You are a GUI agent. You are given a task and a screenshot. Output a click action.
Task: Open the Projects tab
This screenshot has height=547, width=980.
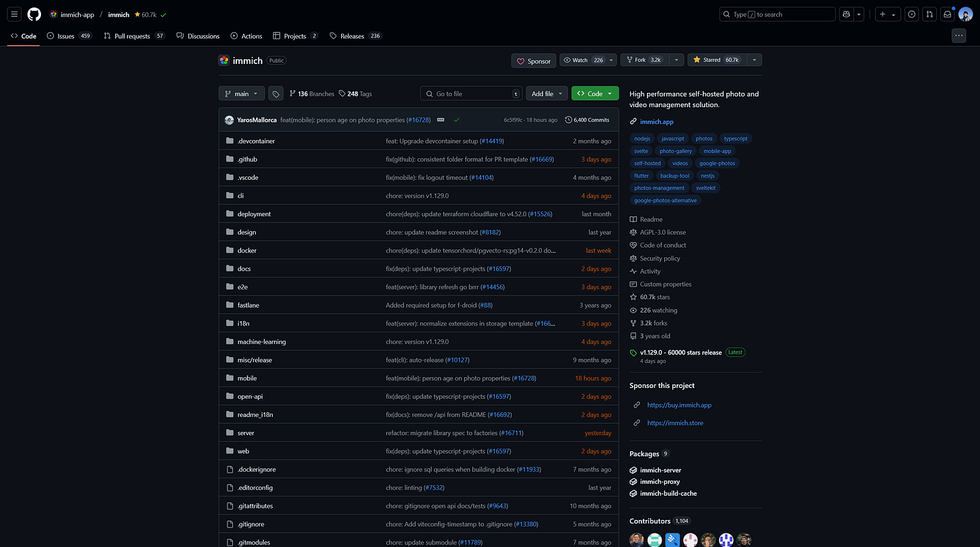(295, 36)
